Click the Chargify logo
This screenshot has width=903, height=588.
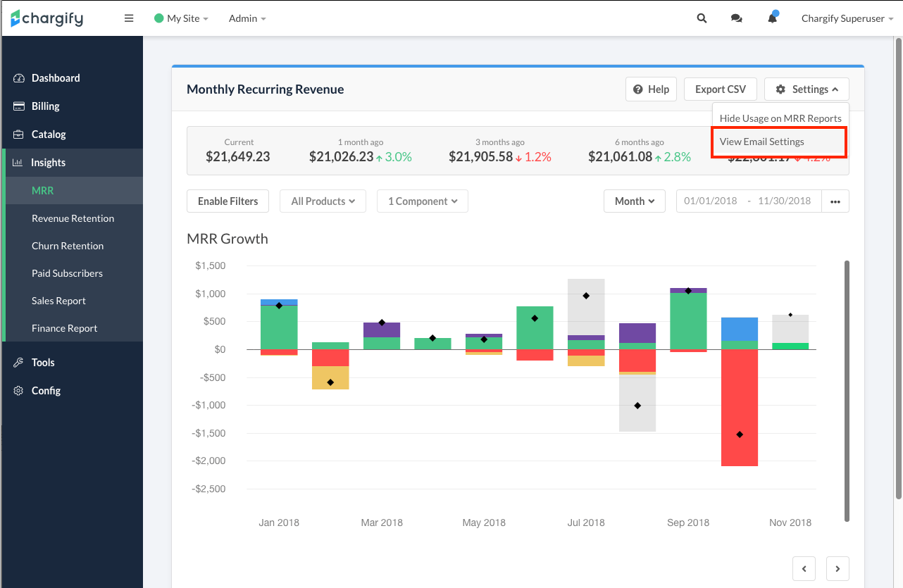coord(47,18)
